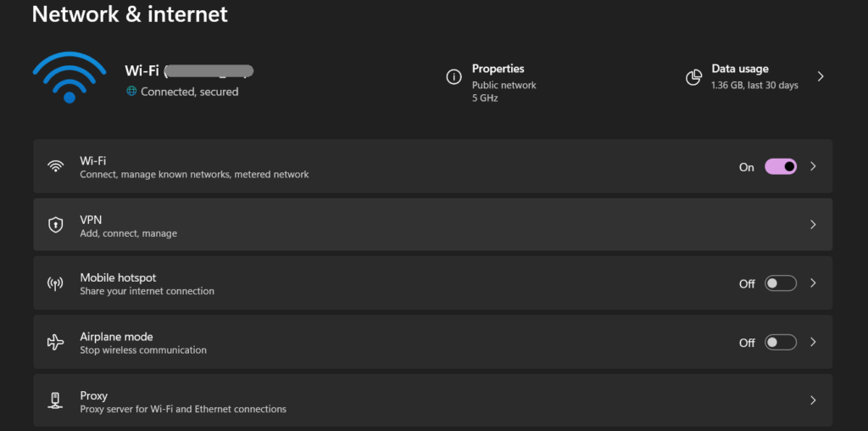Enable the Mobile hotspot toggle
This screenshot has width=868, height=431.
781,283
